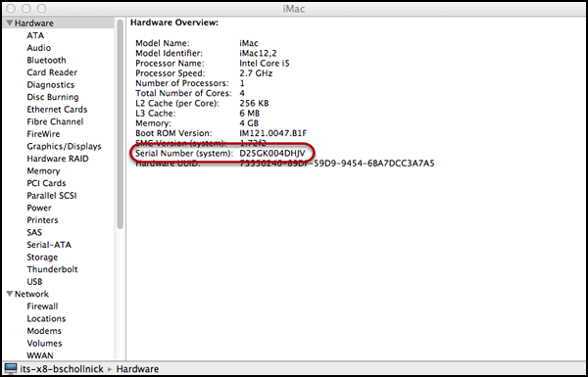This screenshot has height=377, width=588.
Task: Open the Bluetooth hardware entry
Action: (46, 61)
